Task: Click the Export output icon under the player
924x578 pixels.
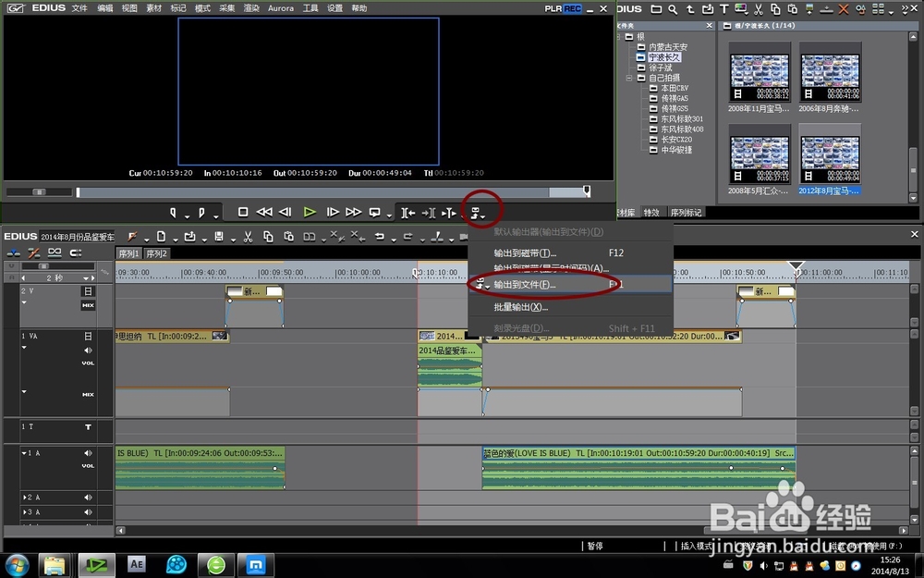Action: click(x=476, y=212)
